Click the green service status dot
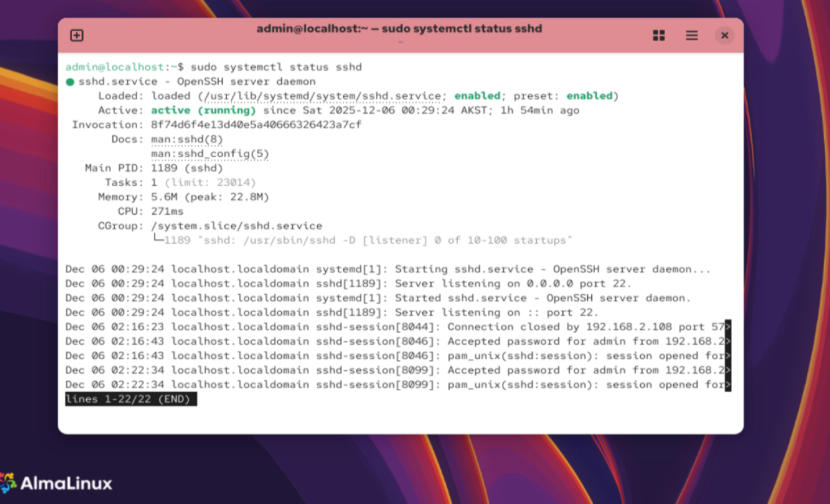Viewport: 830px width, 504px height. coord(70,82)
